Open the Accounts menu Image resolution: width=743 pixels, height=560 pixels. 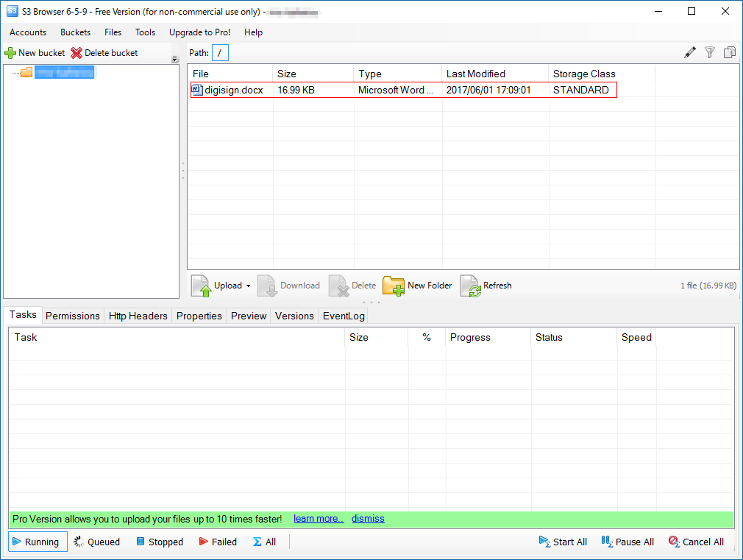[x=28, y=32]
